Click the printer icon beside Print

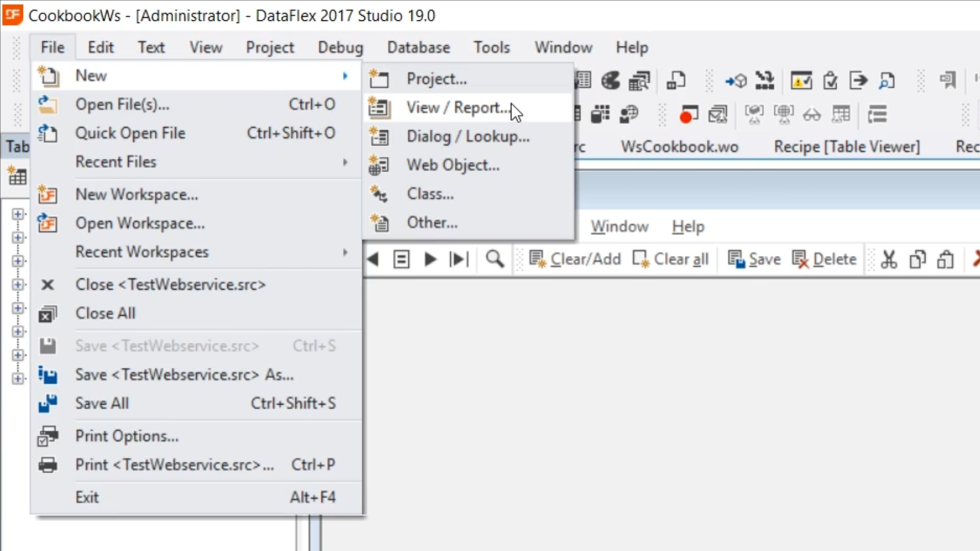click(48, 465)
